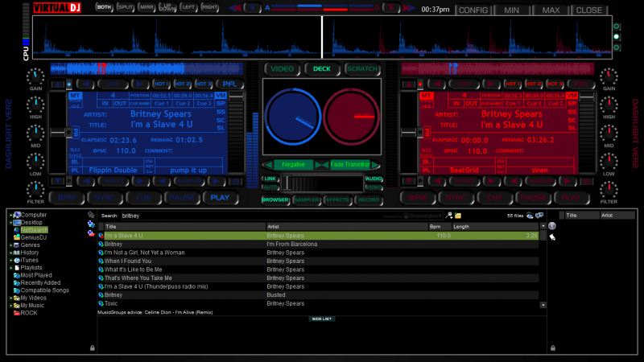Click CUE on the right deck
The height and width of the screenshot is (362, 644).
pos(494,198)
